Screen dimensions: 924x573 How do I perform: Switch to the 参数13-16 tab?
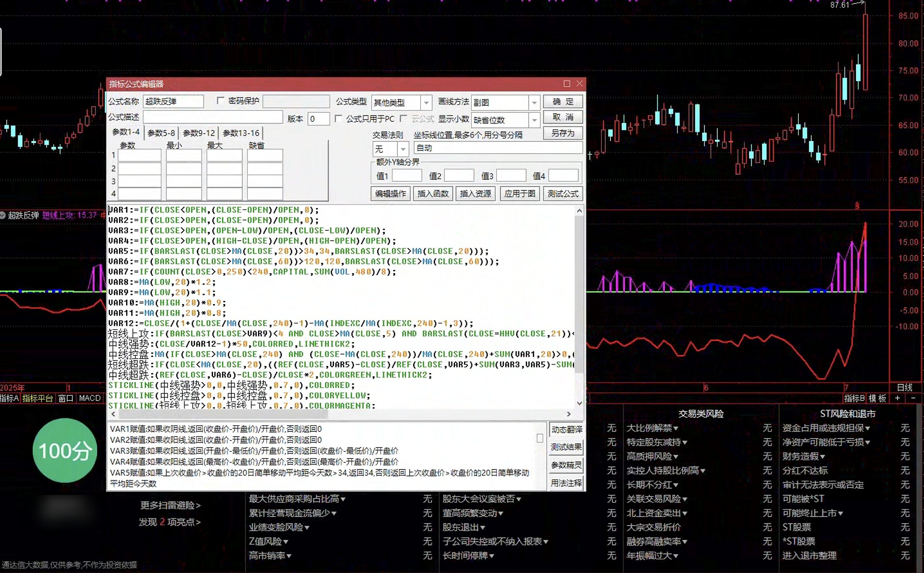[241, 133]
